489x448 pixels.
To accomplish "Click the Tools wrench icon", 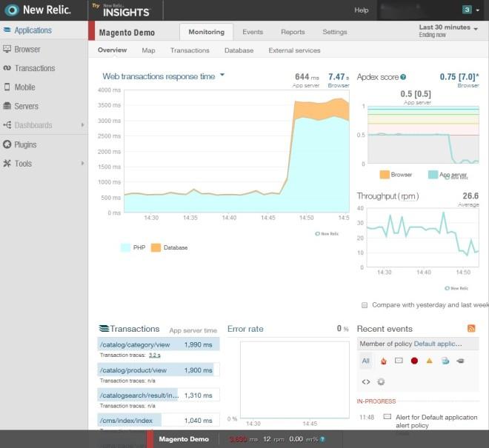I will 7,164.
